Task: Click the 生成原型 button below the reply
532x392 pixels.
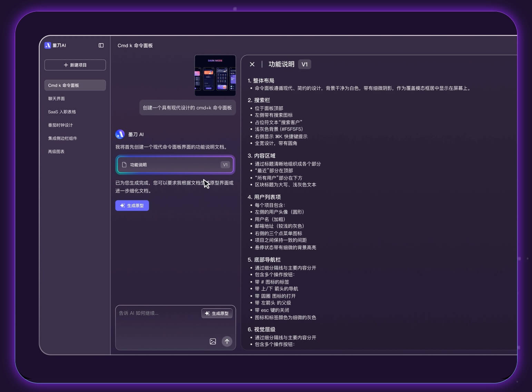Action: pyautogui.click(x=132, y=205)
